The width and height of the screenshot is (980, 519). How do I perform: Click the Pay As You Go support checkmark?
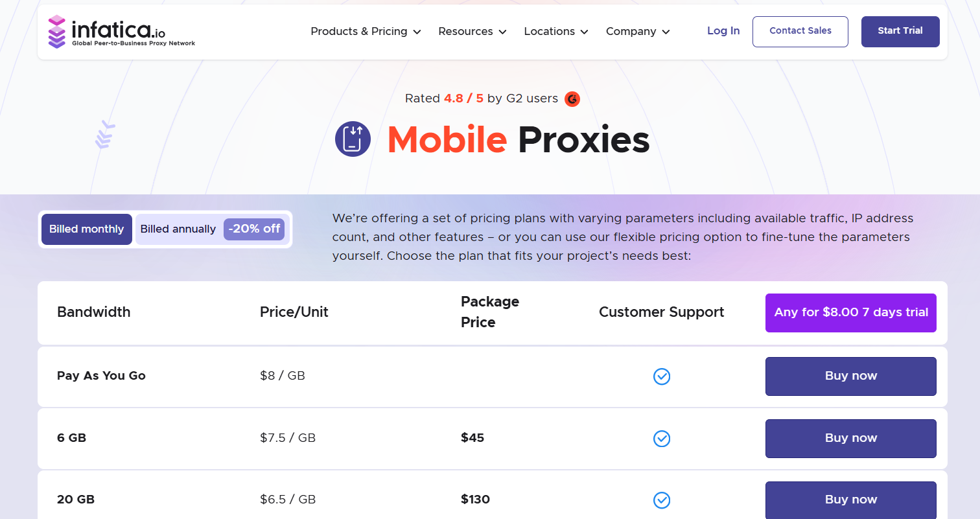[661, 376]
